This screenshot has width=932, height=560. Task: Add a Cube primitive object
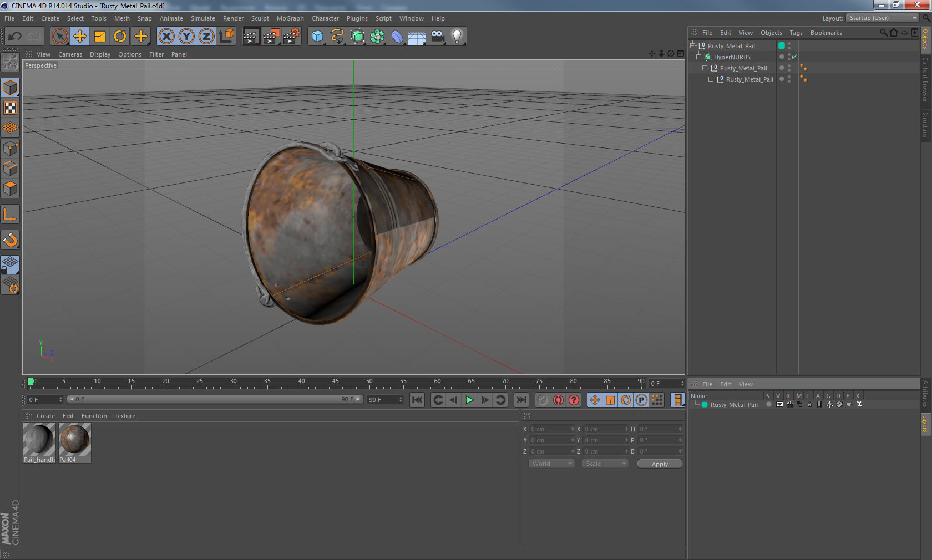pyautogui.click(x=317, y=37)
